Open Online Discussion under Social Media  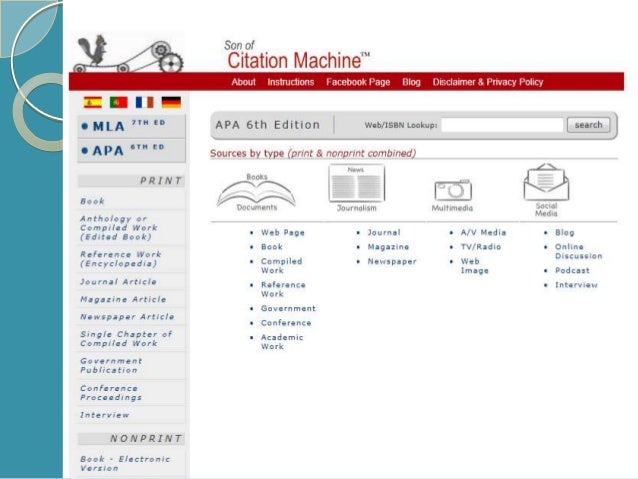pos(579,251)
